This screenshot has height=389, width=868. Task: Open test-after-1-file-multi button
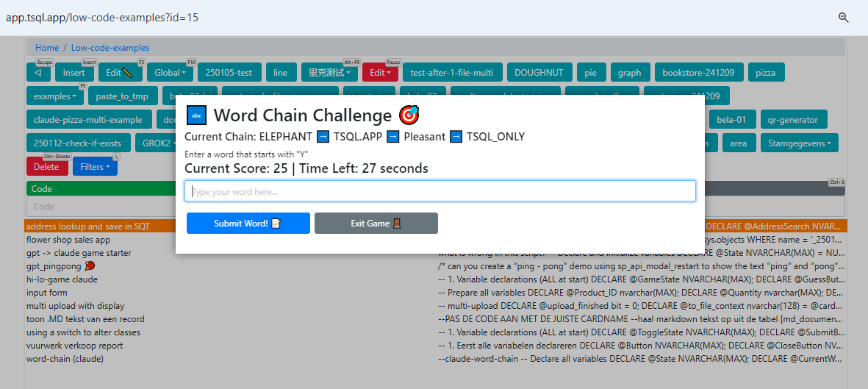[452, 73]
